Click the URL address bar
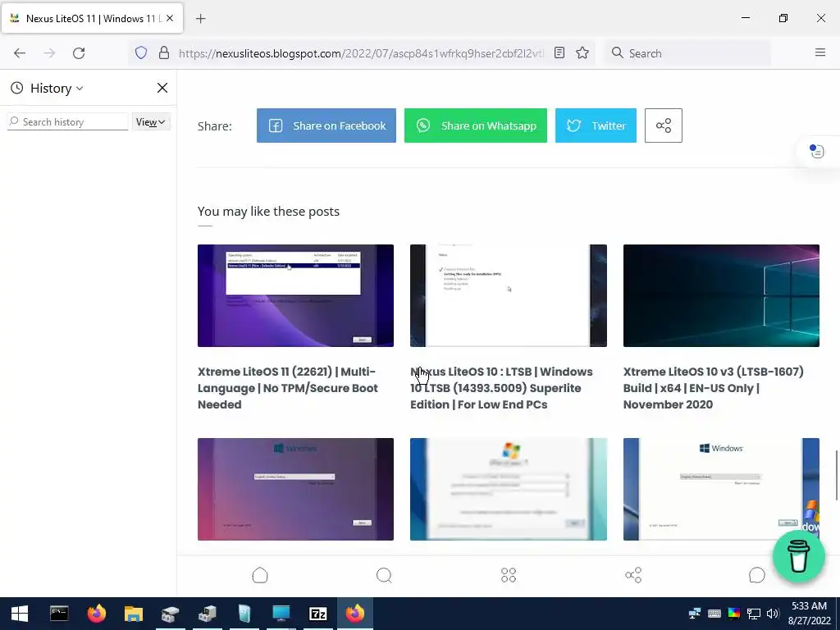 tap(361, 53)
